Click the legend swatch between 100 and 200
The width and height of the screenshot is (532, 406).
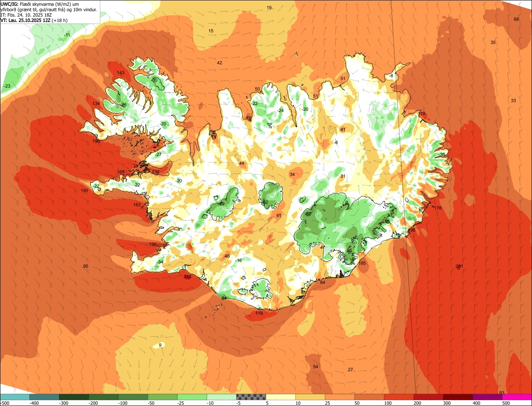pos(399,397)
